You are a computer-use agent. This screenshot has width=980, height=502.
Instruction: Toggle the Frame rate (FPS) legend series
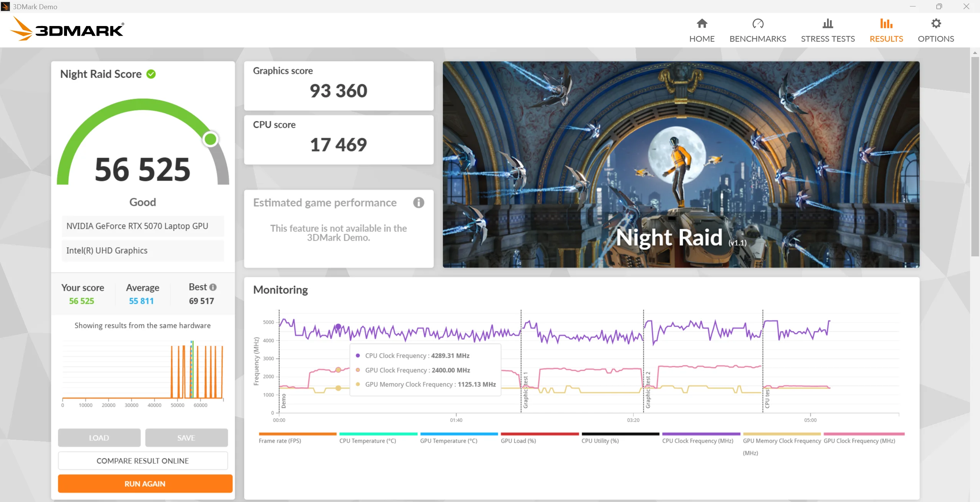280,440
